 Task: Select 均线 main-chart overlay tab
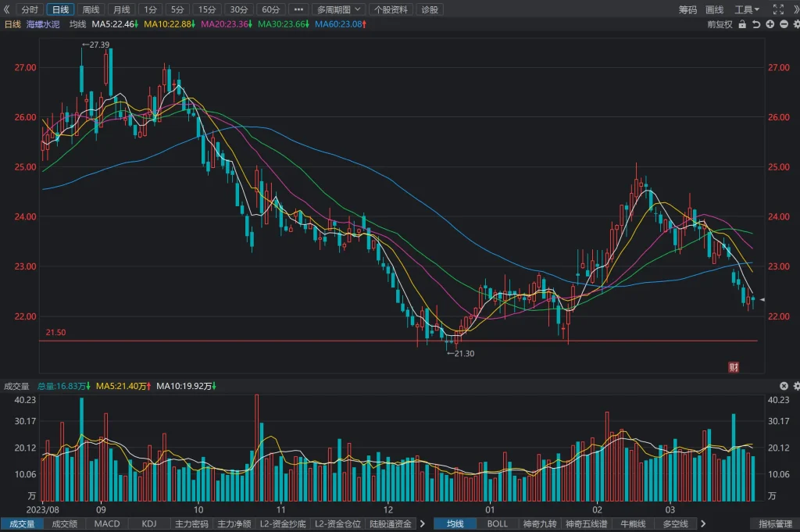[455, 524]
